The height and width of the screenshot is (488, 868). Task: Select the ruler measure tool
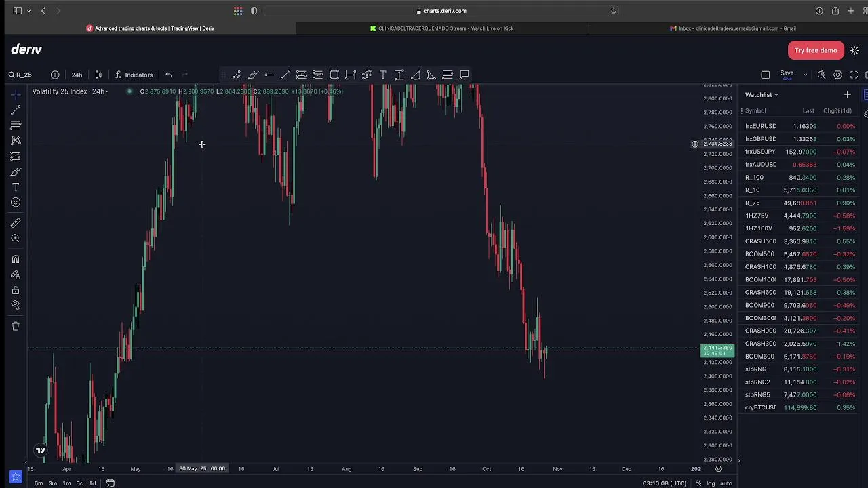coord(16,222)
